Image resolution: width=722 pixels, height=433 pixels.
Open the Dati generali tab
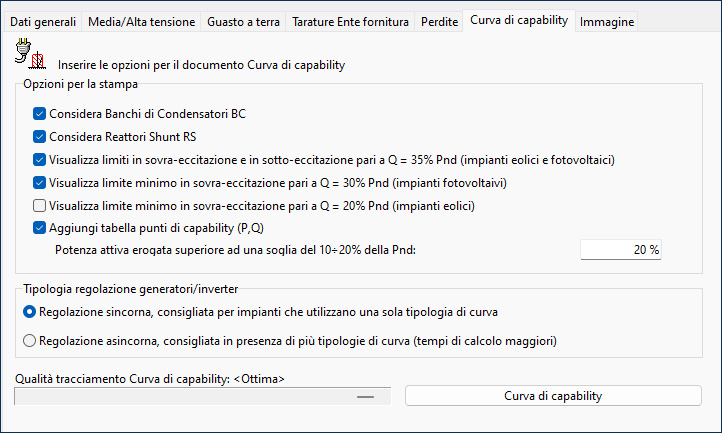pyautogui.click(x=43, y=22)
